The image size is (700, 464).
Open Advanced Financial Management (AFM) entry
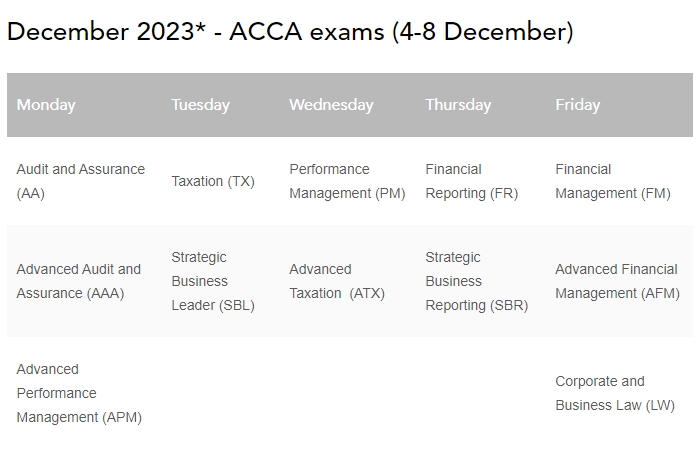click(617, 281)
